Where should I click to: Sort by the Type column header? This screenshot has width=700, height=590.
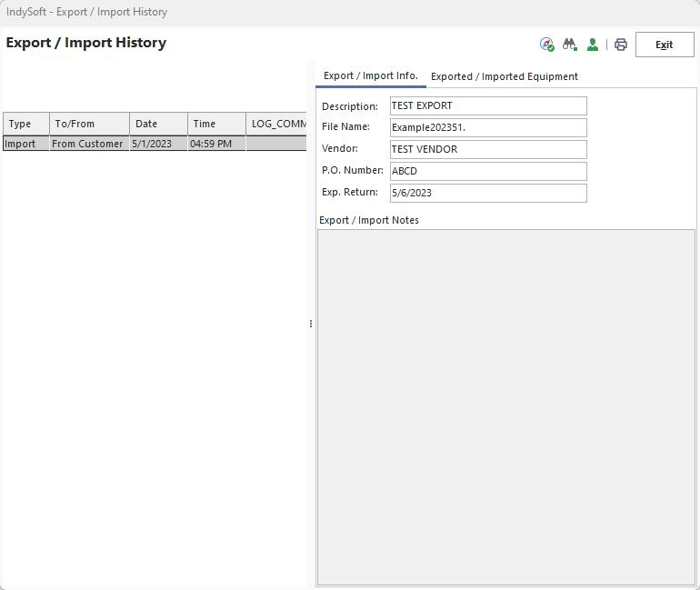pos(25,124)
